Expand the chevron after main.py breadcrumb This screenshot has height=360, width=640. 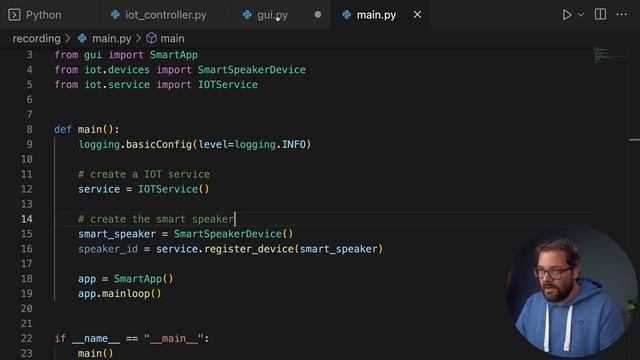tap(138, 38)
